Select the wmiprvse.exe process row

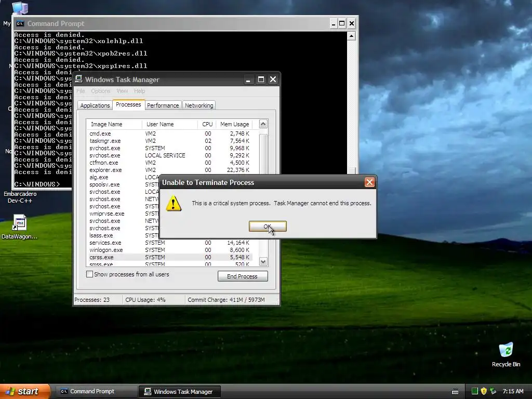coord(123,214)
